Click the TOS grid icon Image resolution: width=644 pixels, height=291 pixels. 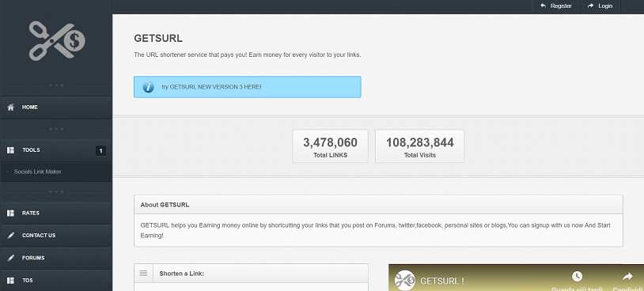pos(10,281)
